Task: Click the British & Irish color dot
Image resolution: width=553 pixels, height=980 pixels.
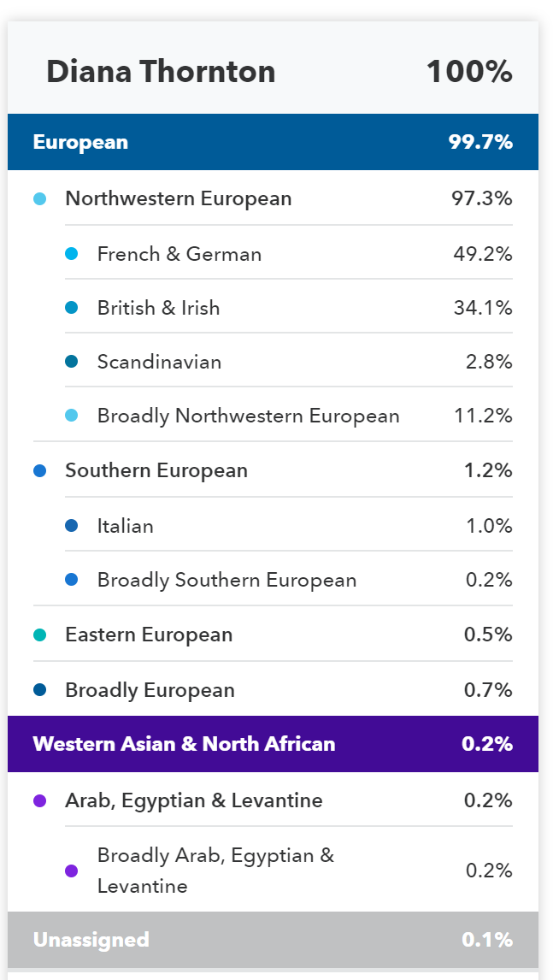Action: (72, 308)
